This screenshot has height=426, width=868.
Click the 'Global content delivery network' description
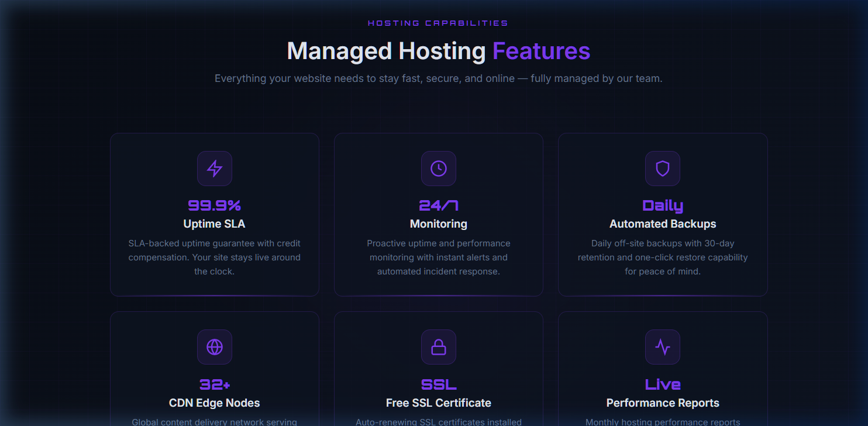[x=215, y=421]
